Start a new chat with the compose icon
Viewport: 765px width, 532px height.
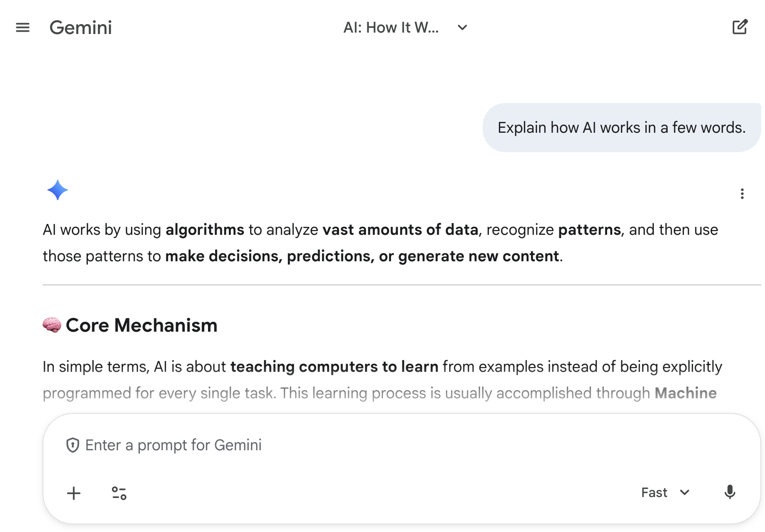(x=740, y=27)
